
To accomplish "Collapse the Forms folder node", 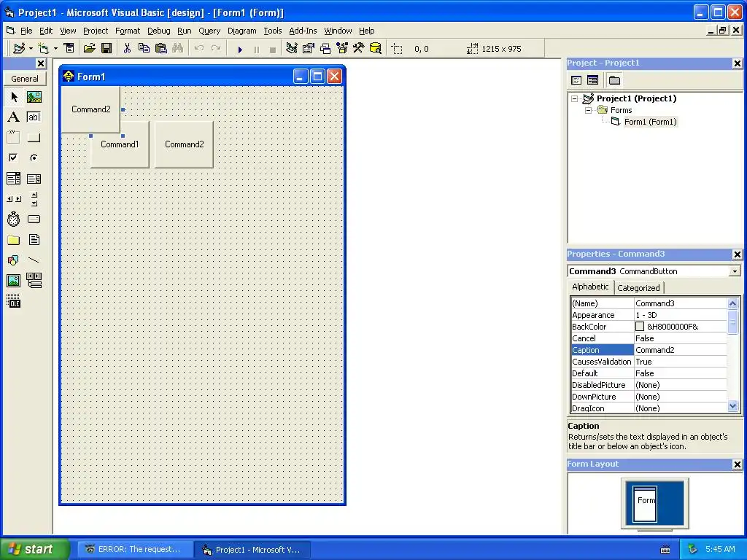I will click(x=589, y=110).
